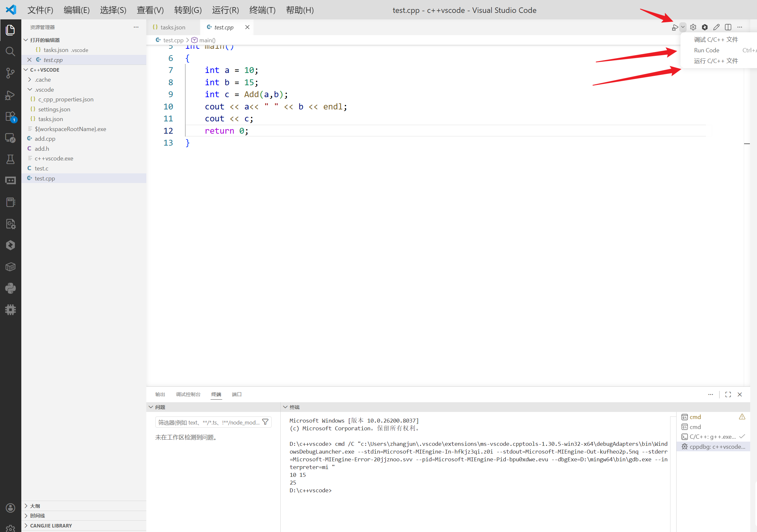The height and width of the screenshot is (532, 757).
Task: Select the first cmd terminal with the warning
Action: pyautogui.click(x=713, y=417)
